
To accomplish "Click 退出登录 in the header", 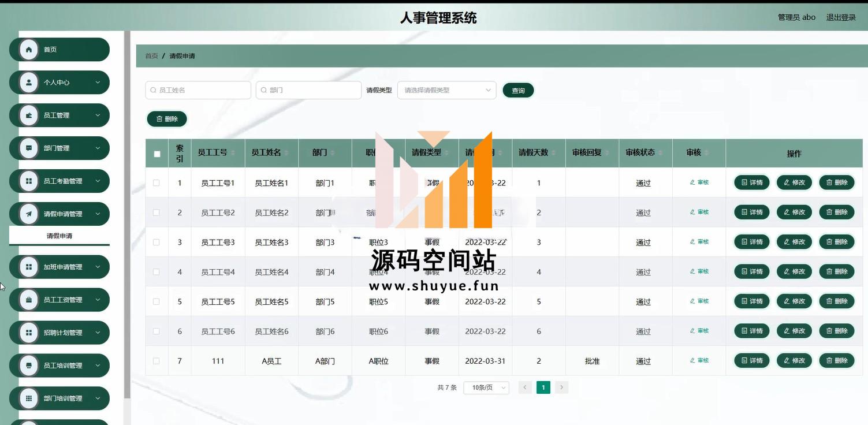I will click(841, 17).
